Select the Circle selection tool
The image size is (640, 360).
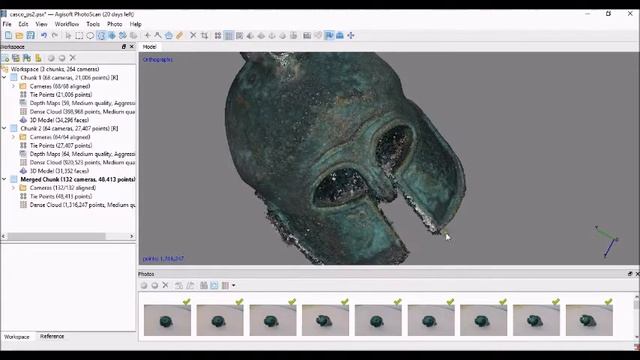click(90, 36)
